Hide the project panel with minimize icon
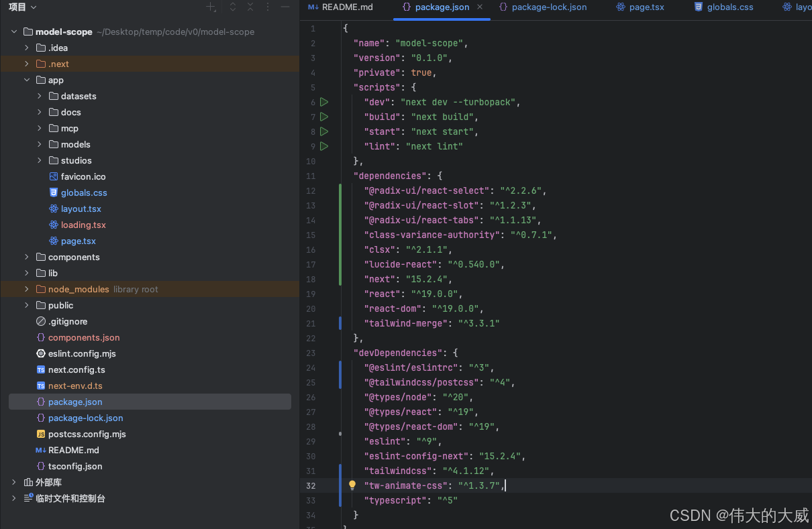 (x=285, y=7)
